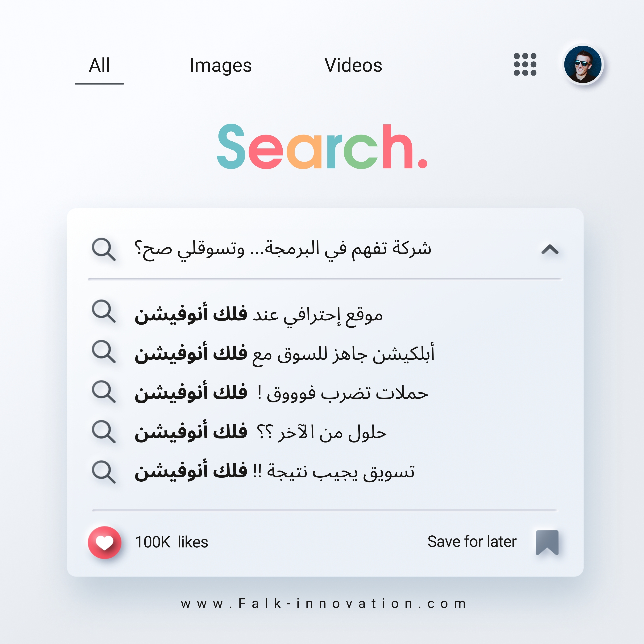Switch to the All tab

[99, 65]
